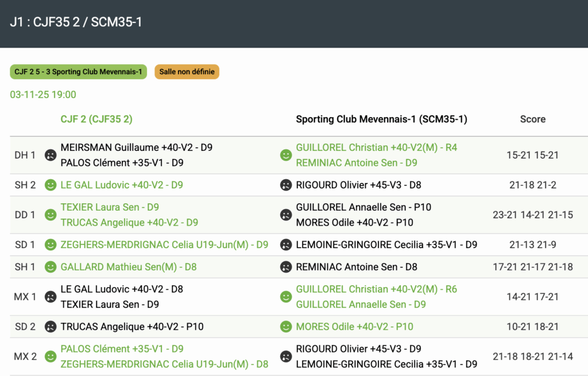Screen dimensions: 588x376
Task: Click the green smiley beside PALOS Clément in MX 2
Action: coord(51,356)
